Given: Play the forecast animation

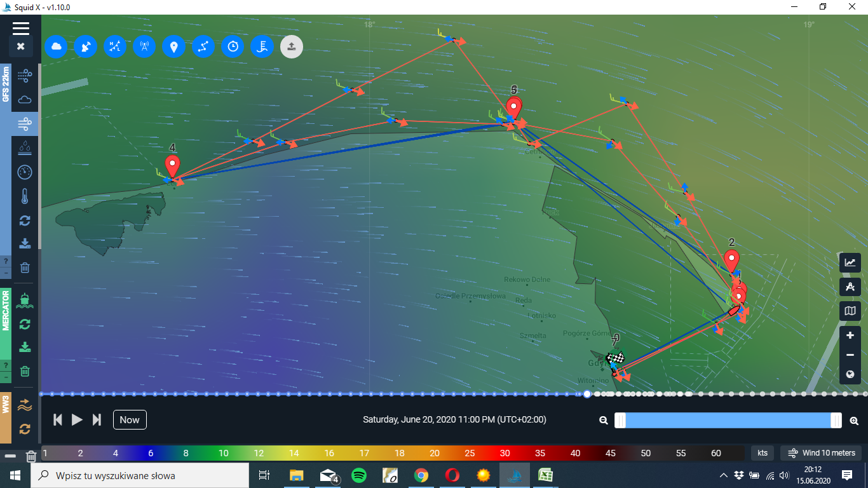Looking at the screenshot, I should [77, 419].
